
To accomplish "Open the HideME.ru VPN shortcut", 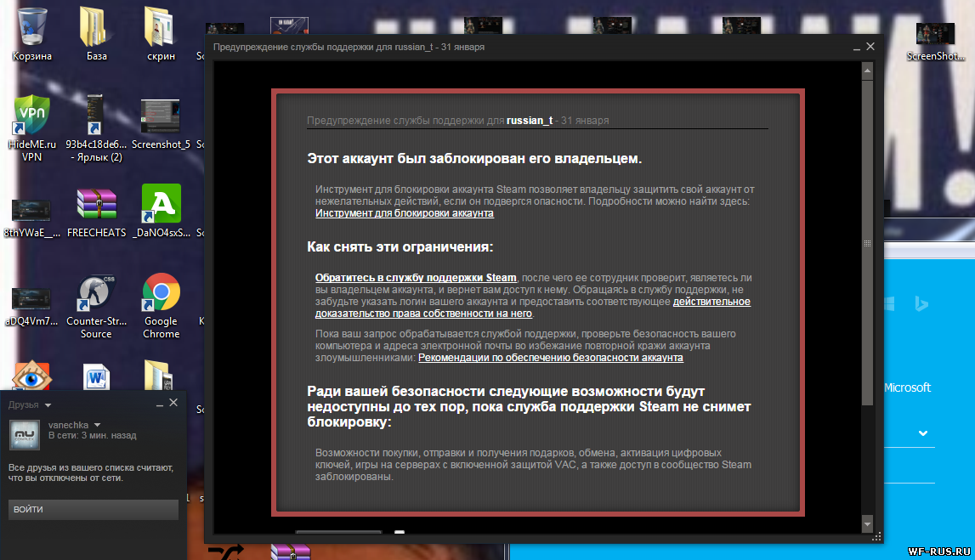I will coord(31,115).
